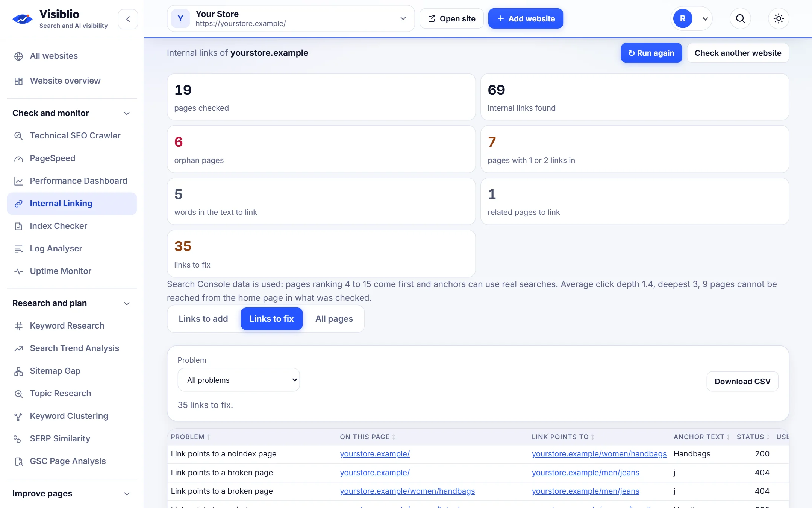Click the Visiblio logo
This screenshot has height=508, width=812.
click(23, 18)
